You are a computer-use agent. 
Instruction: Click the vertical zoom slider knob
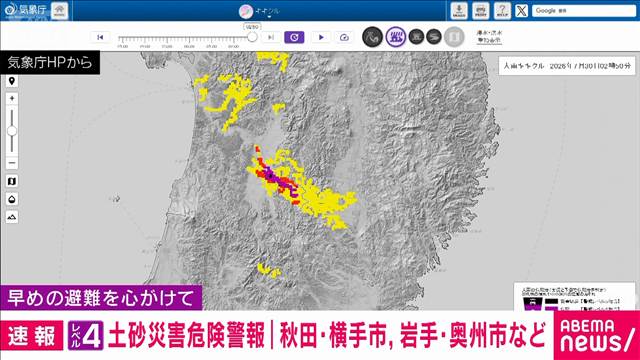(12, 131)
